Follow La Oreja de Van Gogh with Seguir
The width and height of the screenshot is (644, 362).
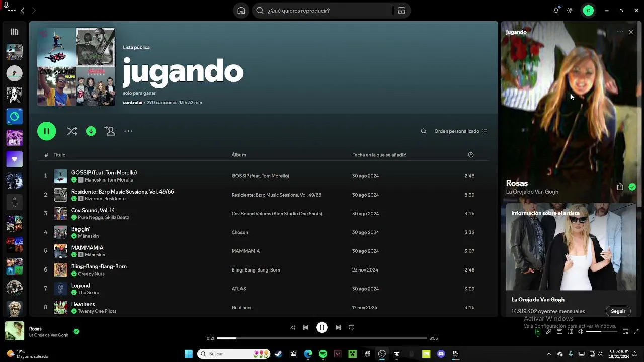[x=618, y=311]
